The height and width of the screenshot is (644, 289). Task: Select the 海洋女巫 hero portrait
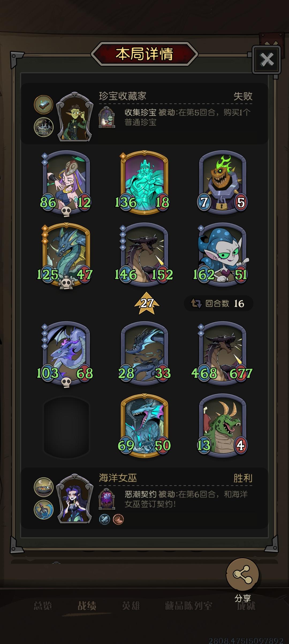pos(75,498)
